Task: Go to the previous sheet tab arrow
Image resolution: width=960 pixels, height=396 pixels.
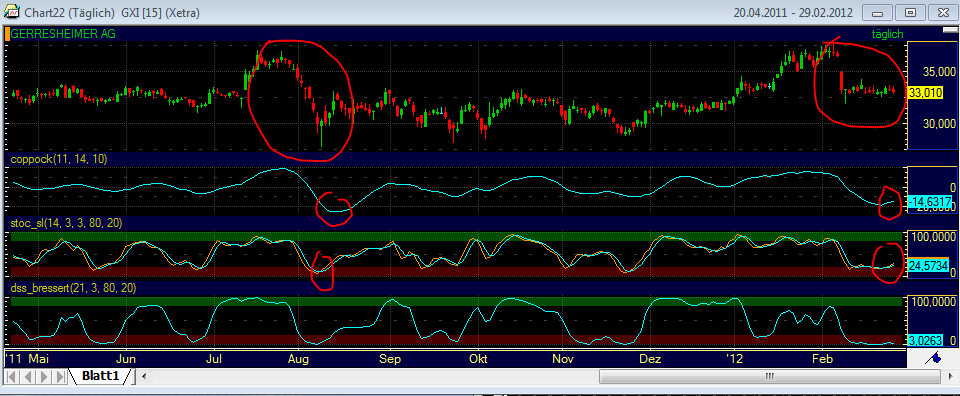Action: coord(29,376)
